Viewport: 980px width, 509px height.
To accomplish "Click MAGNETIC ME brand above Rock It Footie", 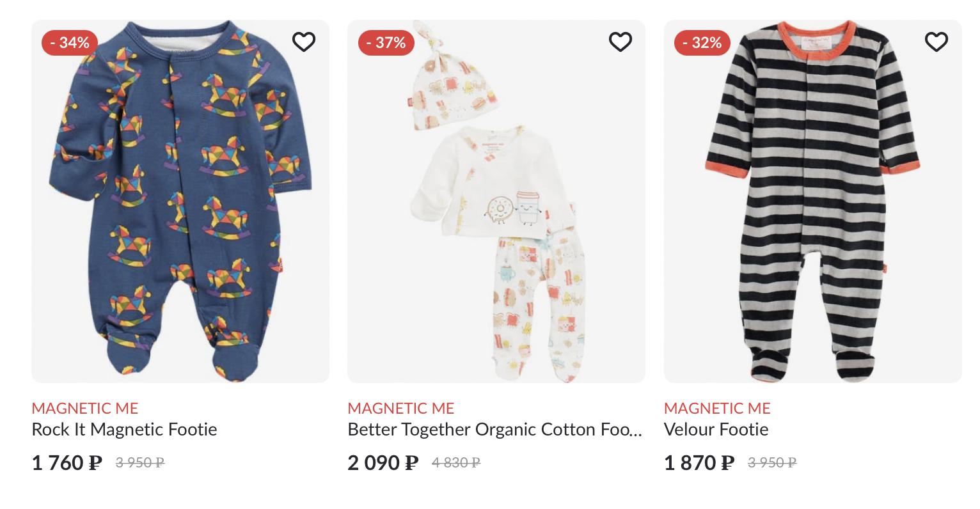I will pos(85,408).
